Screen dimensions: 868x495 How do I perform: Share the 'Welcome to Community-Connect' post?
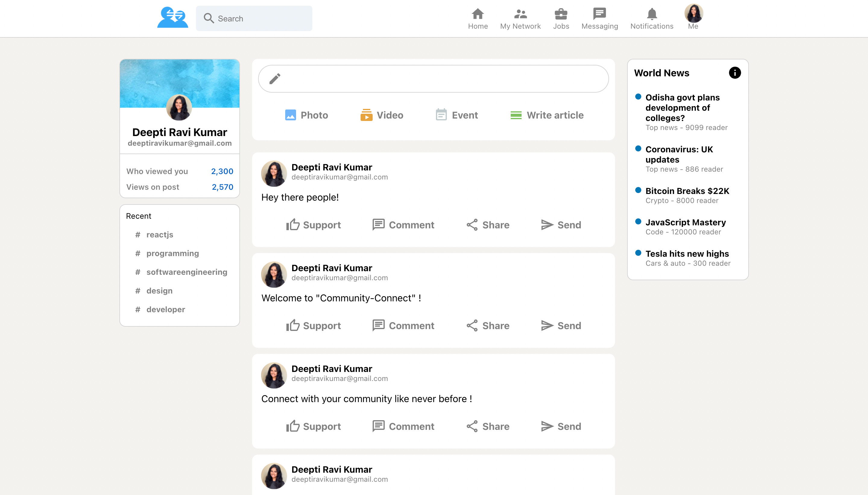tap(487, 325)
